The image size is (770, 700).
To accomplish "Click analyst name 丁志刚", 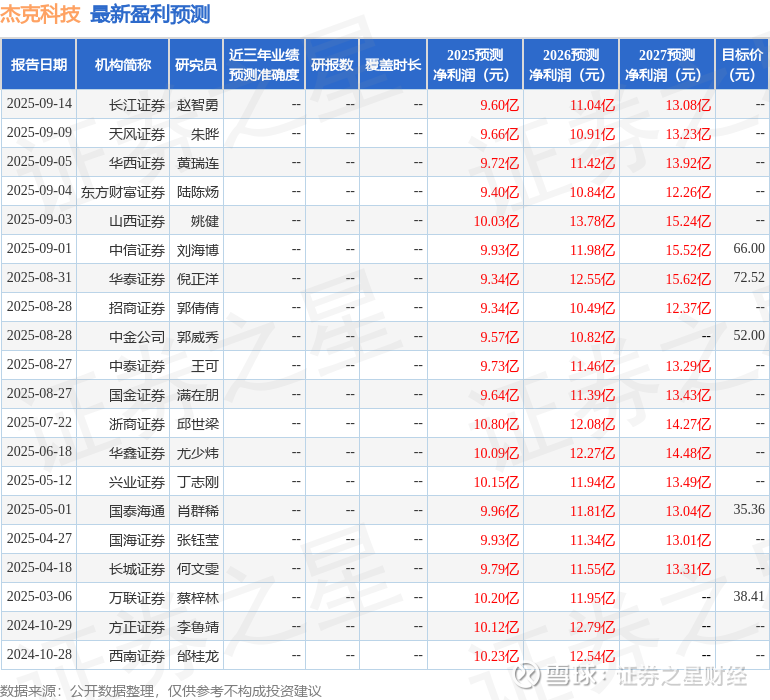I will [x=198, y=482].
